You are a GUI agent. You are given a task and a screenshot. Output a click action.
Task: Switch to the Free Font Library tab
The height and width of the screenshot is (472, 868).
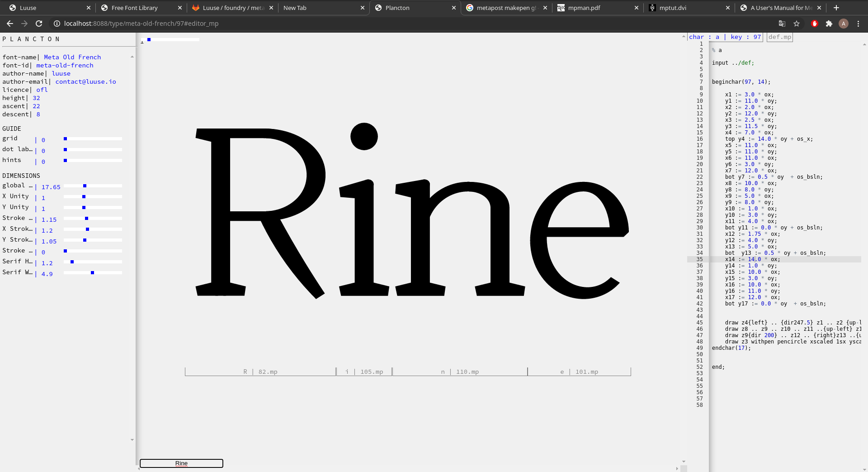coord(134,8)
